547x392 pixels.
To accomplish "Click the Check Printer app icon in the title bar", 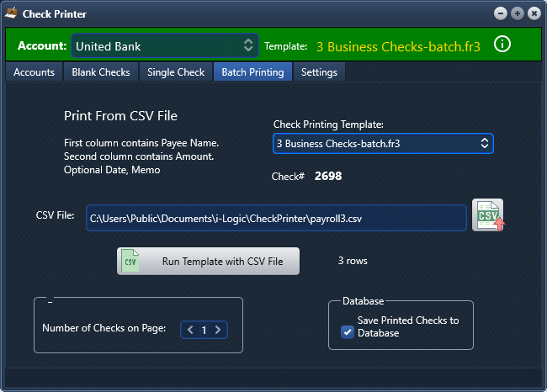I will [11, 13].
